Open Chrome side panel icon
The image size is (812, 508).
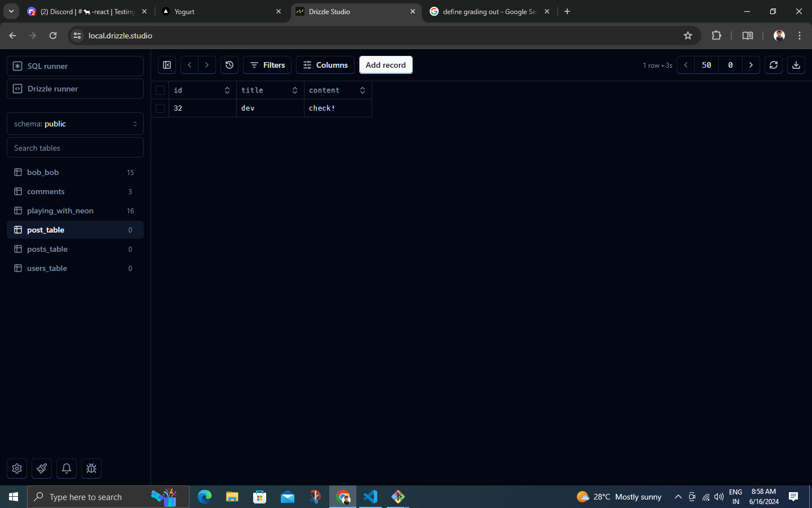(748, 36)
